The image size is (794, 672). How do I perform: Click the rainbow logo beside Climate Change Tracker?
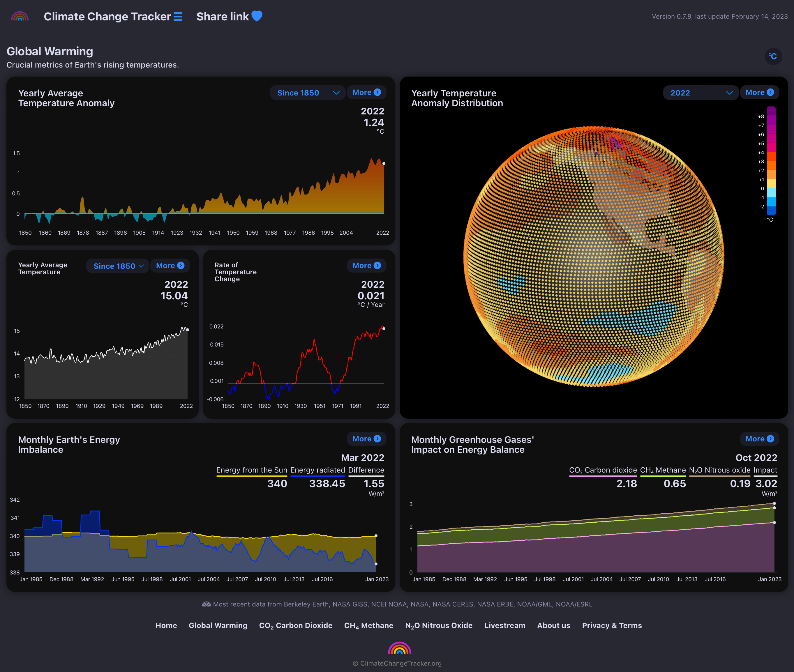(20, 16)
